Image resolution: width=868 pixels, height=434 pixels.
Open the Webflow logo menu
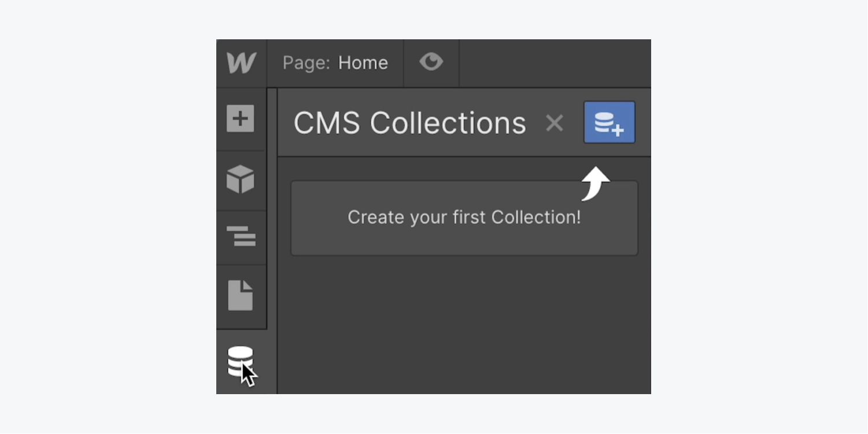coord(241,63)
